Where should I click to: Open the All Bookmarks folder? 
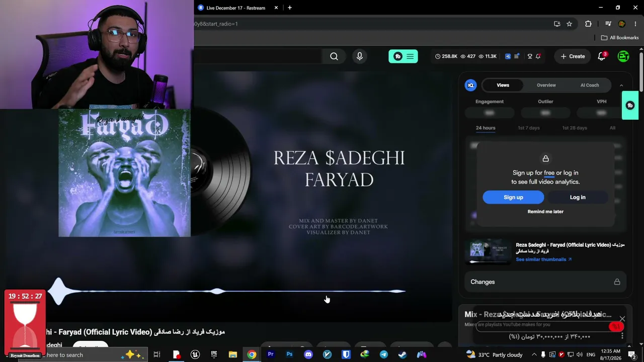click(x=620, y=38)
